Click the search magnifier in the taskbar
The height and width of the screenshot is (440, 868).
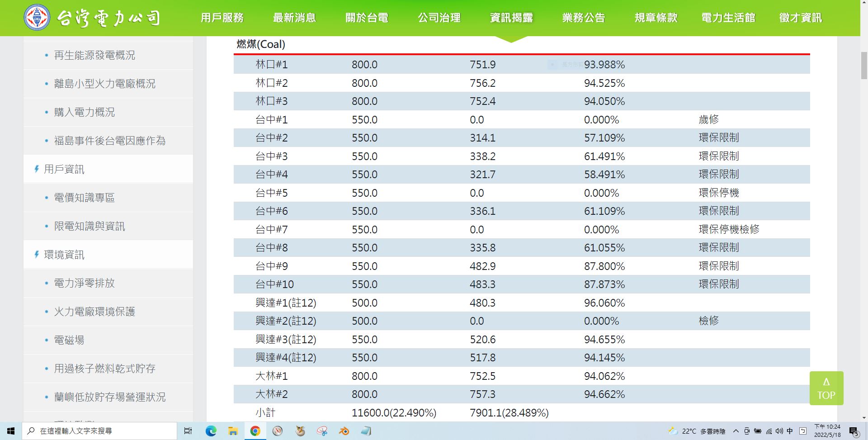[31, 431]
